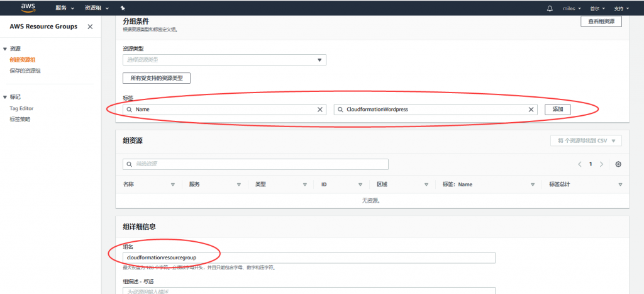The image size is (644, 294).
Task: Open Tag Editor in the sidebar
Action: point(21,108)
